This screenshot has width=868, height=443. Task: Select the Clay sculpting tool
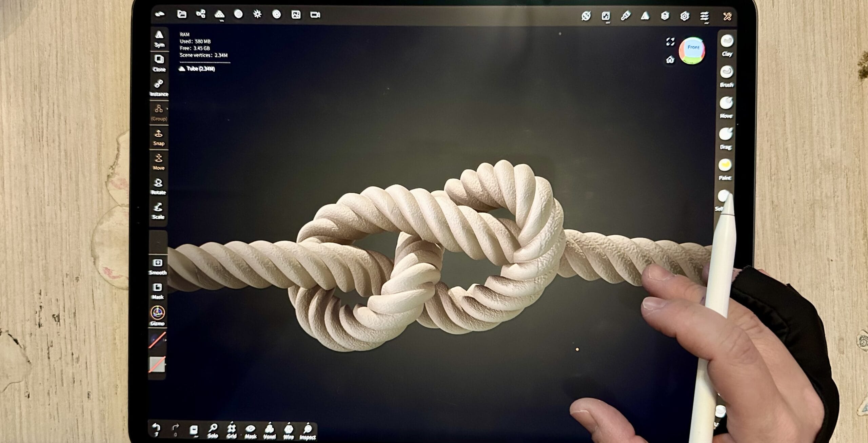(727, 42)
